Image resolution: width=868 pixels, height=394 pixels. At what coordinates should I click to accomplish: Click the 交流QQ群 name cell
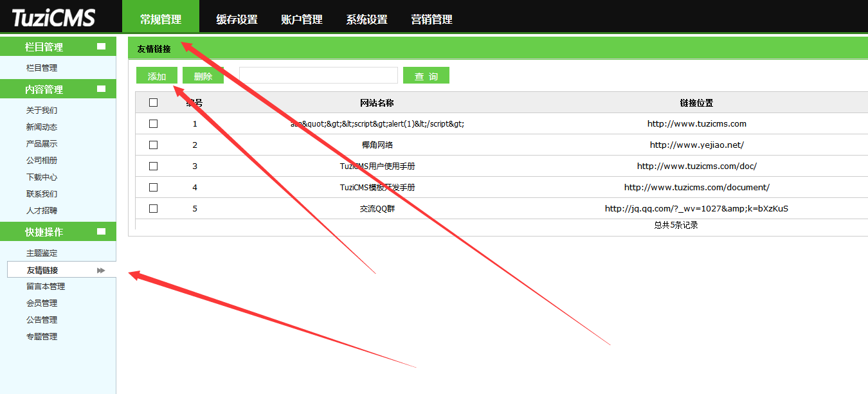click(377, 208)
